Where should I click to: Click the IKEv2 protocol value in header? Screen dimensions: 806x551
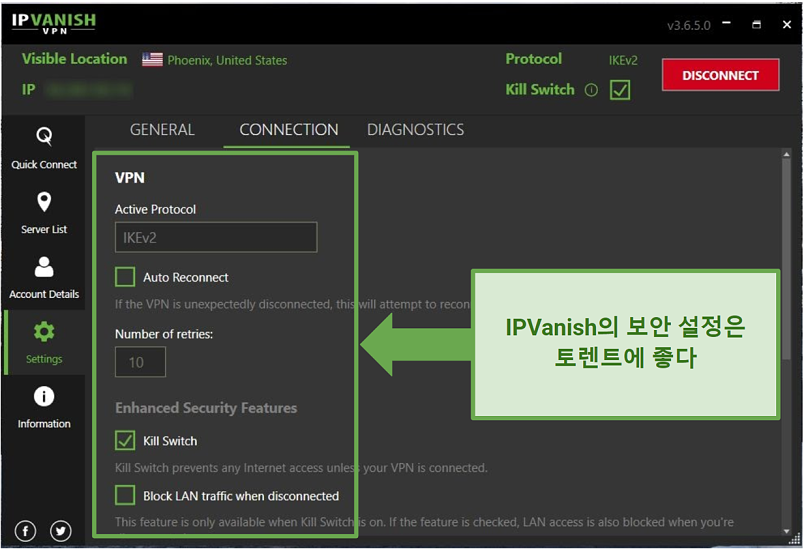[623, 60]
